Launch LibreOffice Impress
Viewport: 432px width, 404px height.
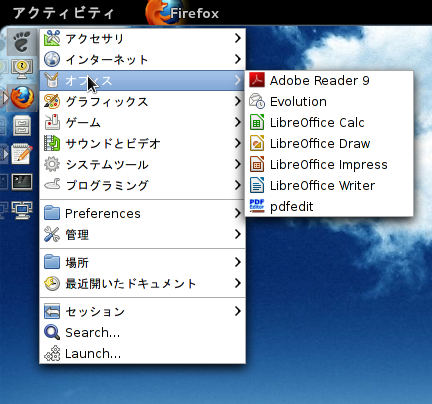329,164
